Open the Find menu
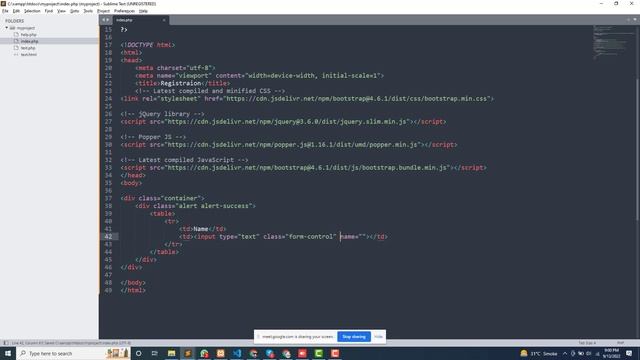This screenshot has width=640, height=360. pyautogui.click(x=49, y=11)
